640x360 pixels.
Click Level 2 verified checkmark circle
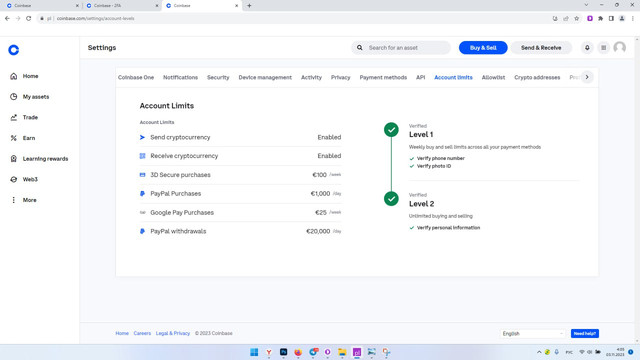[391, 199]
